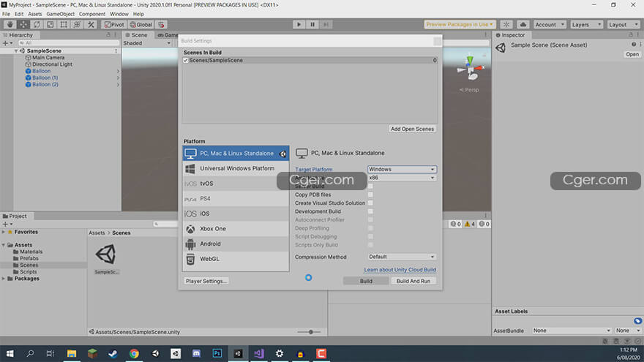
Task: Open AssetBundle None dropdown
Action: pyautogui.click(x=572, y=331)
